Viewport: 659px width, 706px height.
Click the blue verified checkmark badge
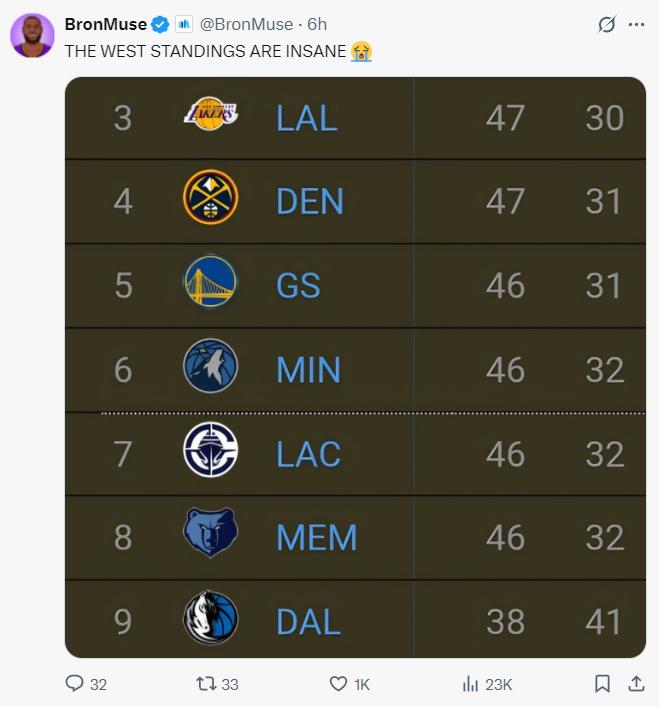(x=160, y=24)
